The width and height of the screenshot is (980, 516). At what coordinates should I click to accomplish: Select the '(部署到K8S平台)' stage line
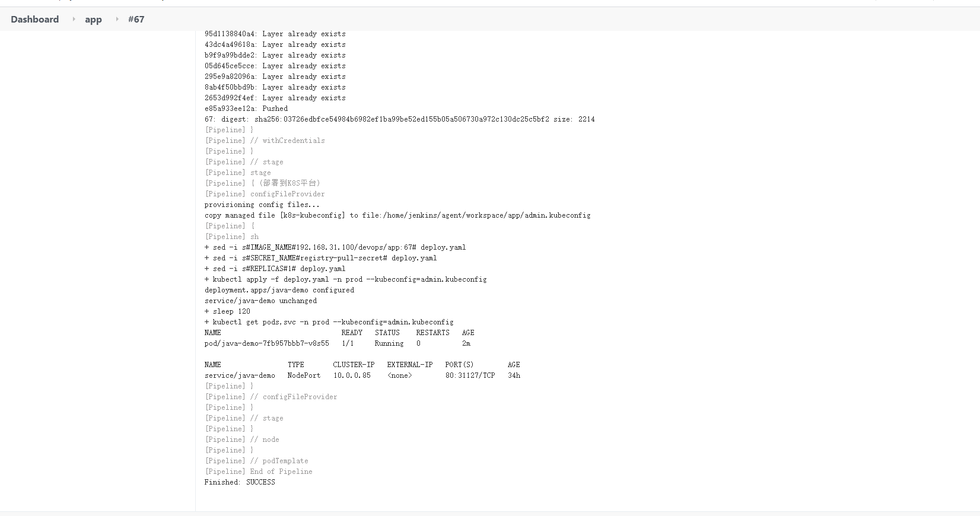pyautogui.click(x=262, y=183)
